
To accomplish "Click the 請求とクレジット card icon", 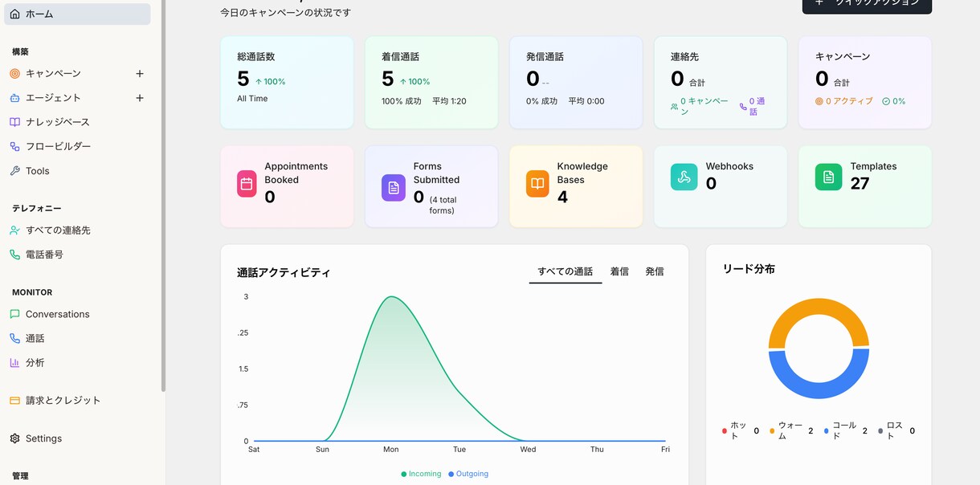I will point(14,400).
